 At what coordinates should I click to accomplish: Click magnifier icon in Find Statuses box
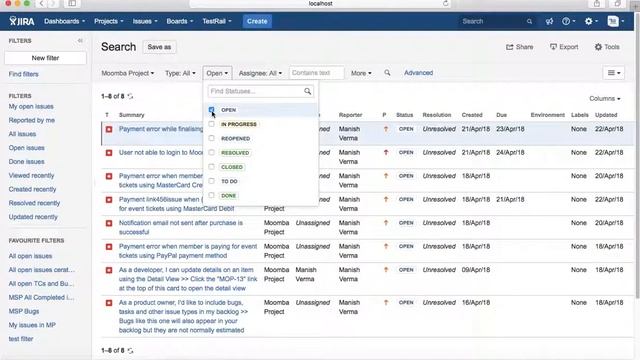[307, 91]
